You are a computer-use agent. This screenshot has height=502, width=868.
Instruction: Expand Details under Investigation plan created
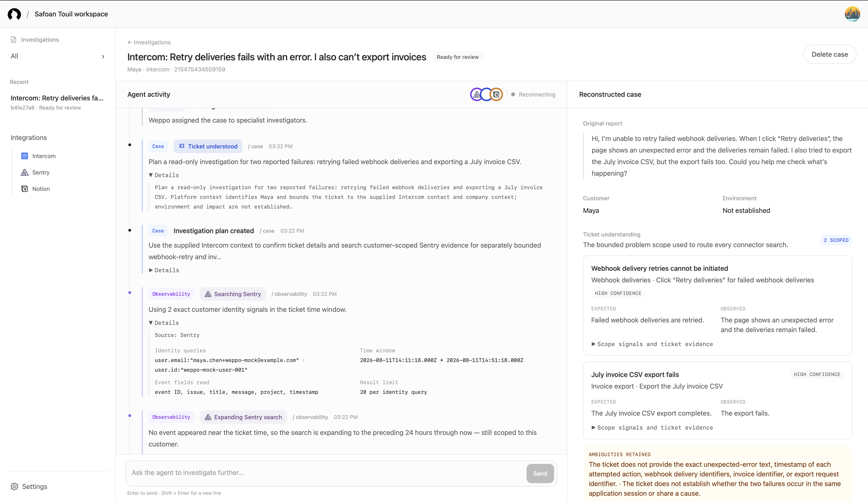tap(164, 270)
